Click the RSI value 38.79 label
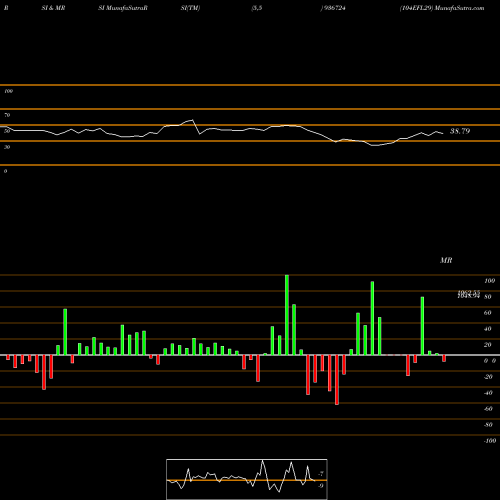This screenshot has width=500, height=500. click(x=460, y=131)
